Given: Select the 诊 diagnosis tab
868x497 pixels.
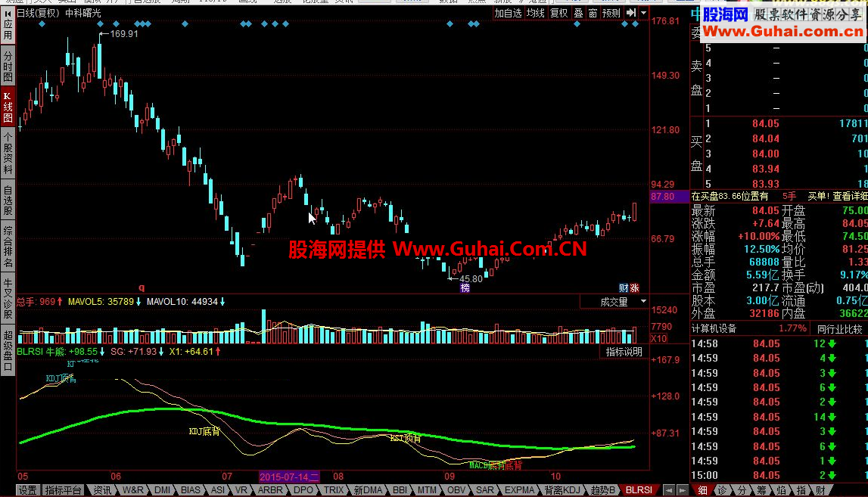Looking at the screenshot, I should point(723,490).
